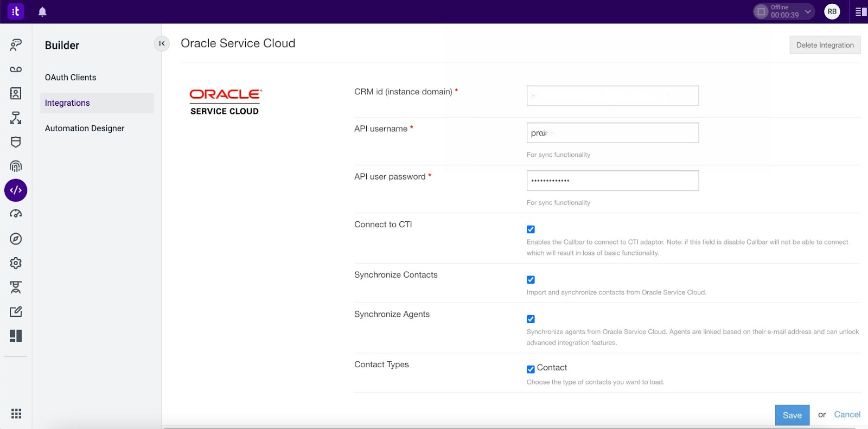Click the "Contact Types" label
868x429 pixels.
381,364
